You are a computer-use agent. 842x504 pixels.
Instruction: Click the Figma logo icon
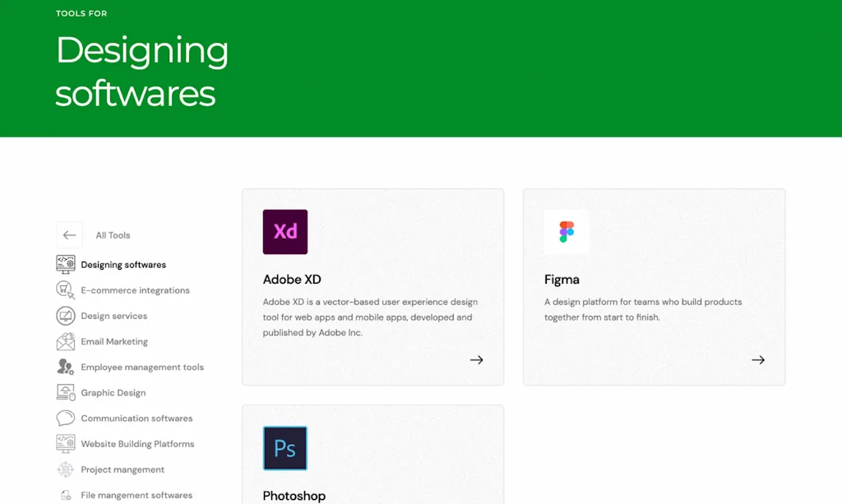point(567,232)
